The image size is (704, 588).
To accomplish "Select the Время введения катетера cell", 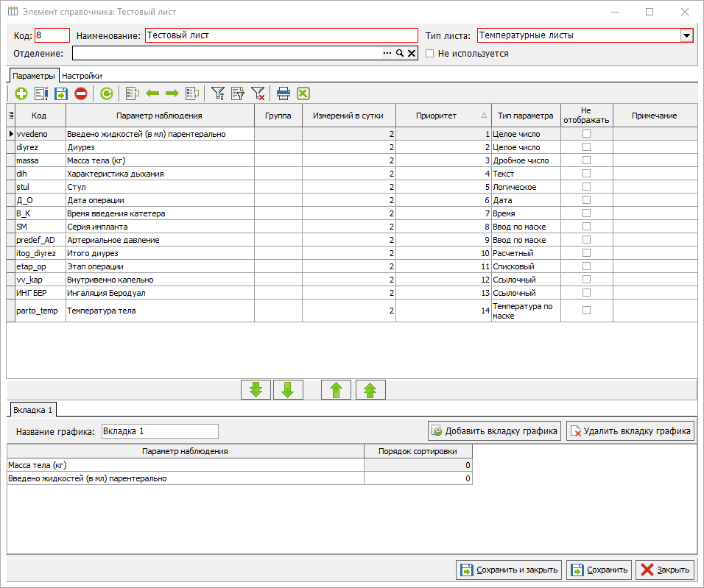I will pyautogui.click(x=160, y=213).
